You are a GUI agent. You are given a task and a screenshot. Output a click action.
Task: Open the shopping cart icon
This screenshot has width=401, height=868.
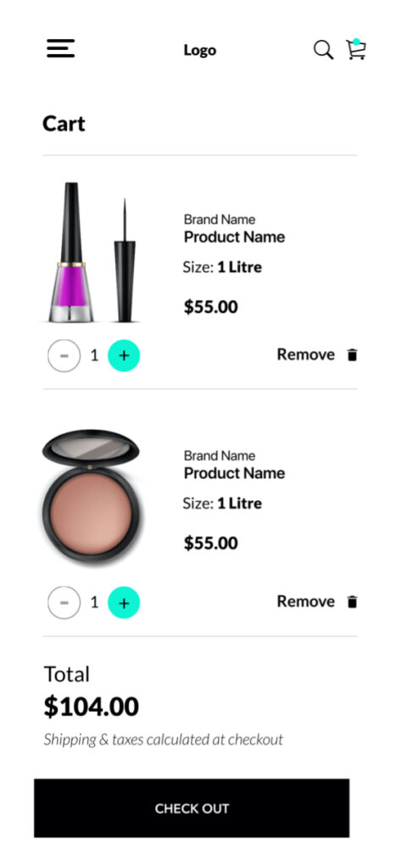356,49
